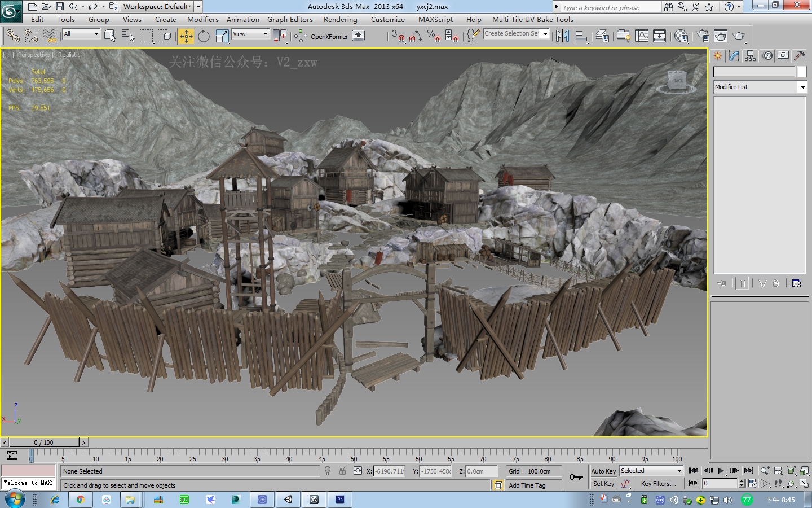Click the search keyword input field
This screenshot has height=508, width=812.
[x=611, y=7]
